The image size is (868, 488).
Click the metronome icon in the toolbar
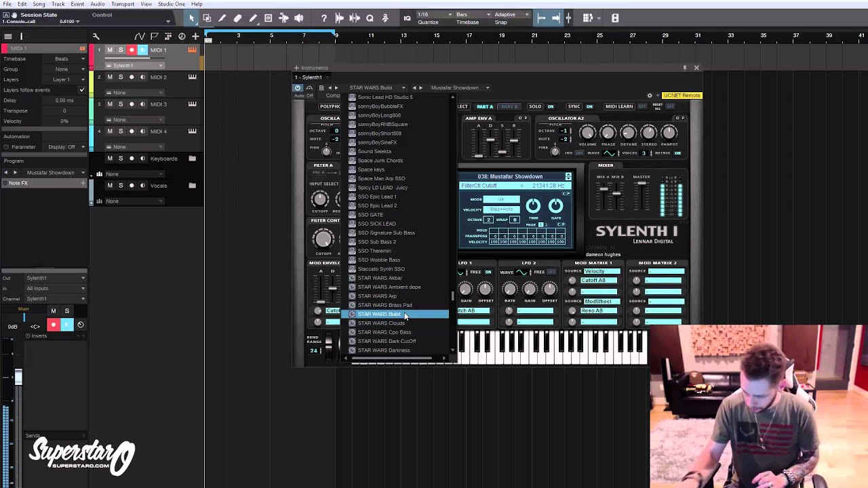click(x=385, y=18)
